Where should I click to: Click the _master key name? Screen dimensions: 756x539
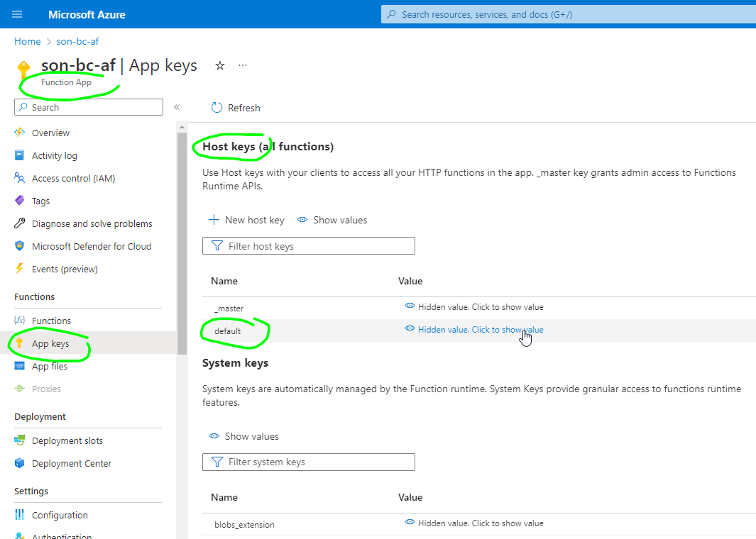tap(229, 309)
